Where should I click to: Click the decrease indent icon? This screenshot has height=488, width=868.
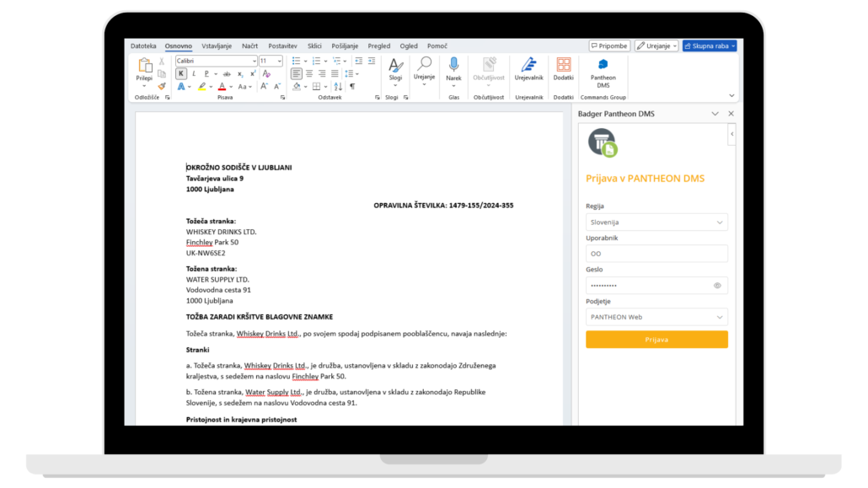[359, 61]
